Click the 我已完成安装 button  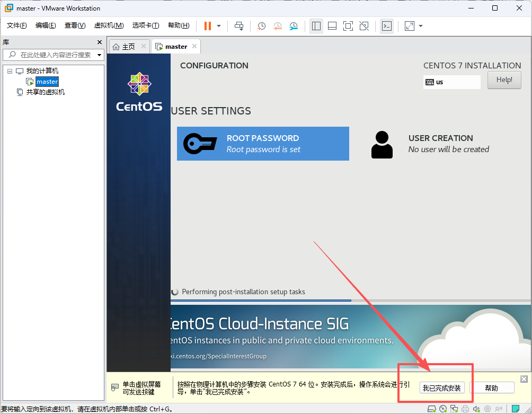(x=442, y=388)
